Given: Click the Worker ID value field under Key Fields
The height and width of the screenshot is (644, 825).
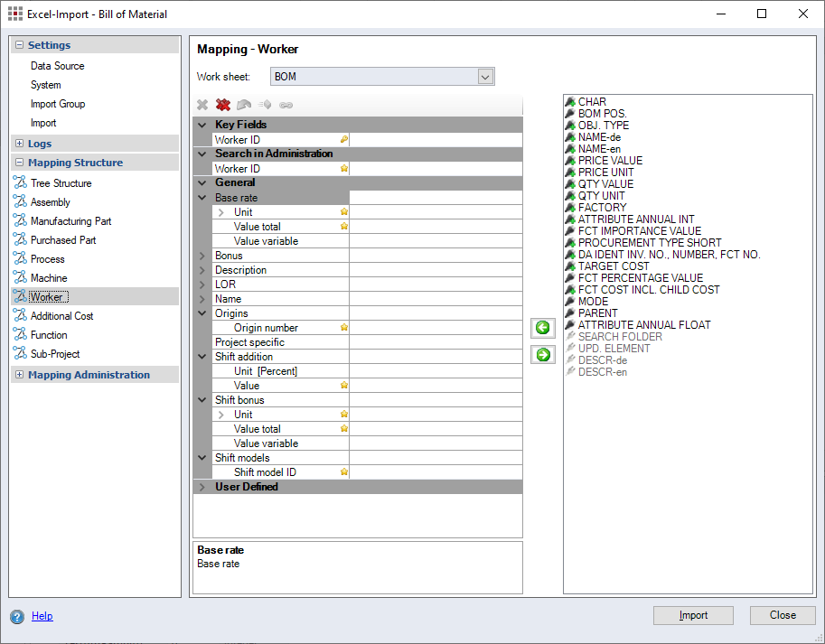Looking at the screenshot, I should [434, 140].
